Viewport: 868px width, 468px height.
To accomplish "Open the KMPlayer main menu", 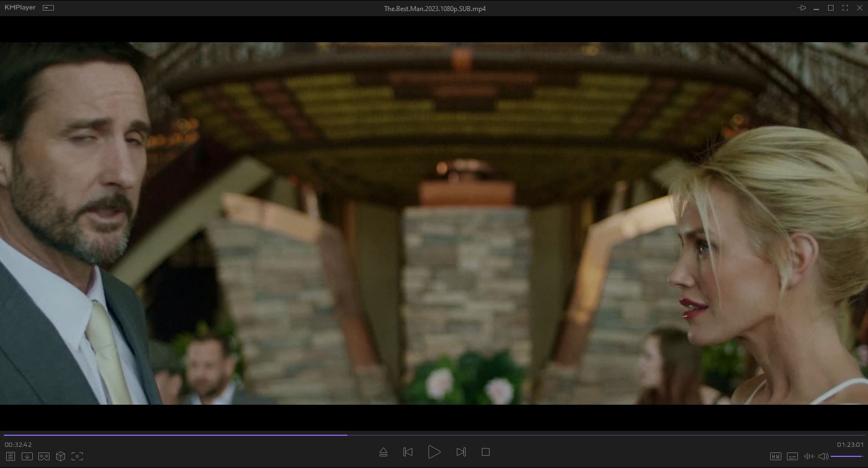I will [x=20, y=8].
